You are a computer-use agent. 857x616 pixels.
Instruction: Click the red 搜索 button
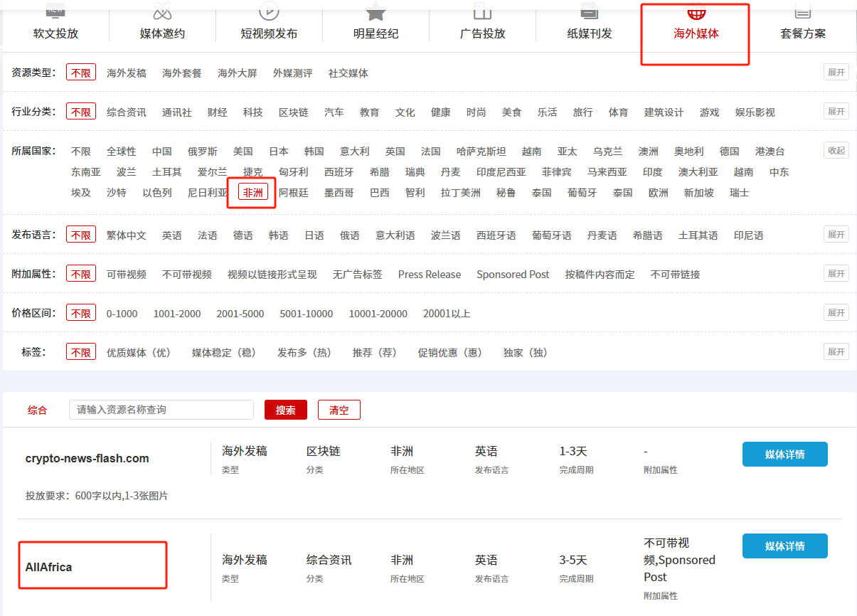coord(285,410)
